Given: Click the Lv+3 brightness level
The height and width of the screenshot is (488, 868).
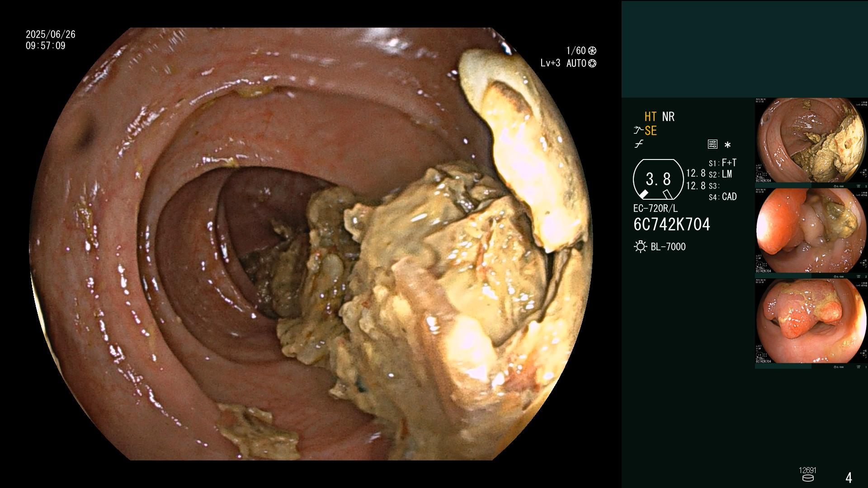Looking at the screenshot, I should 550,63.
